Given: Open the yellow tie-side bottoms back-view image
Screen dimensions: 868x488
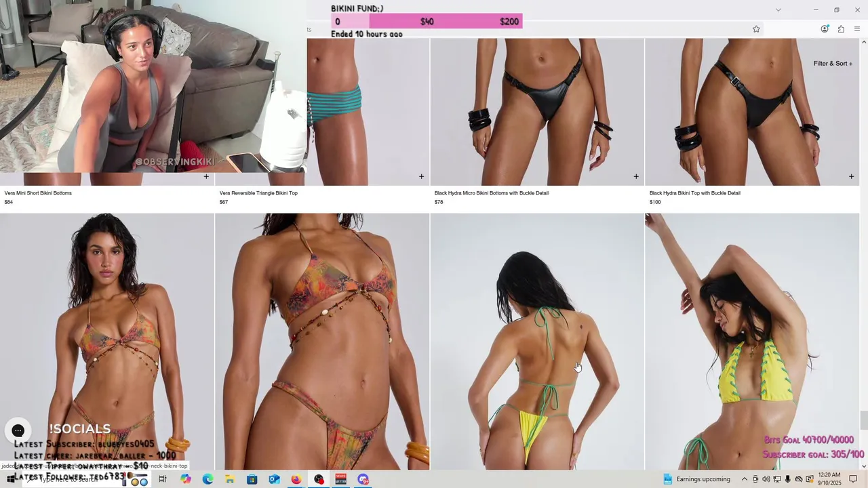Looking at the screenshot, I should click(537, 342).
